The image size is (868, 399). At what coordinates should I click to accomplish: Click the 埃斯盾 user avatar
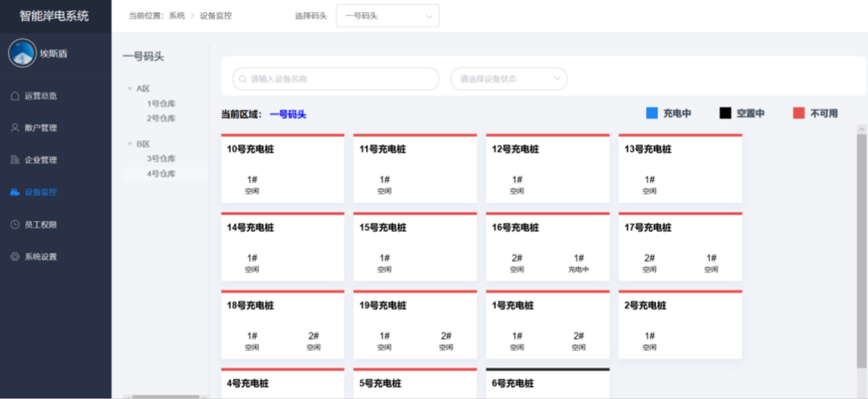pyautogui.click(x=22, y=53)
